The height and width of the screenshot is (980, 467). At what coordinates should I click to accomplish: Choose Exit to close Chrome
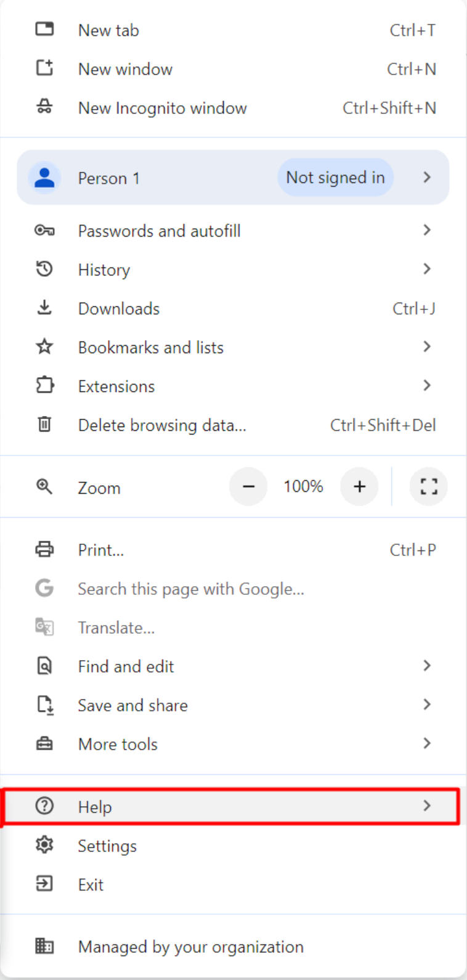pyautogui.click(x=91, y=884)
